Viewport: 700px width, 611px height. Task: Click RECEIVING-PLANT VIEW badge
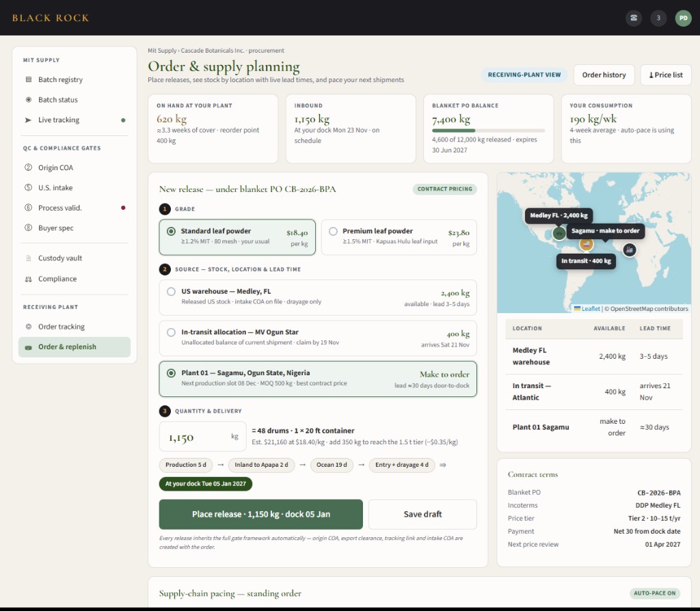pyautogui.click(x=524, y=75)
